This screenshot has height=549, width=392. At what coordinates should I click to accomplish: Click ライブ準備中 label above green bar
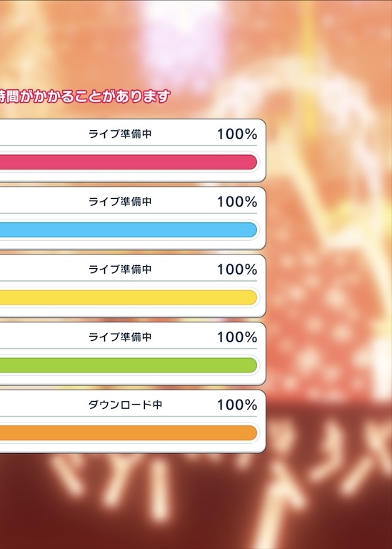pos(120,337)
